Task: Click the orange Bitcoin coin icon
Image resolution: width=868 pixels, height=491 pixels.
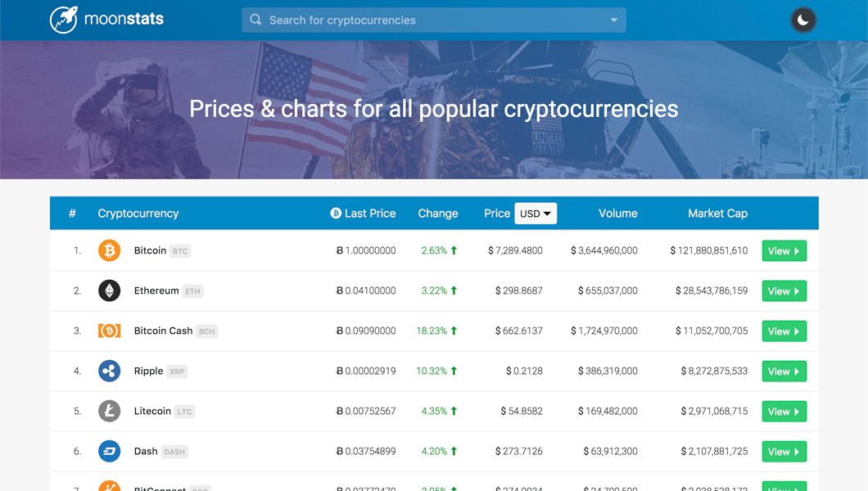Action: tap(109, 250)
